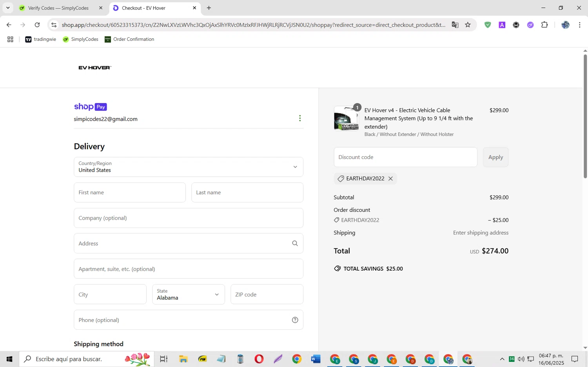Open File Explorer from the taskbar

183,359
